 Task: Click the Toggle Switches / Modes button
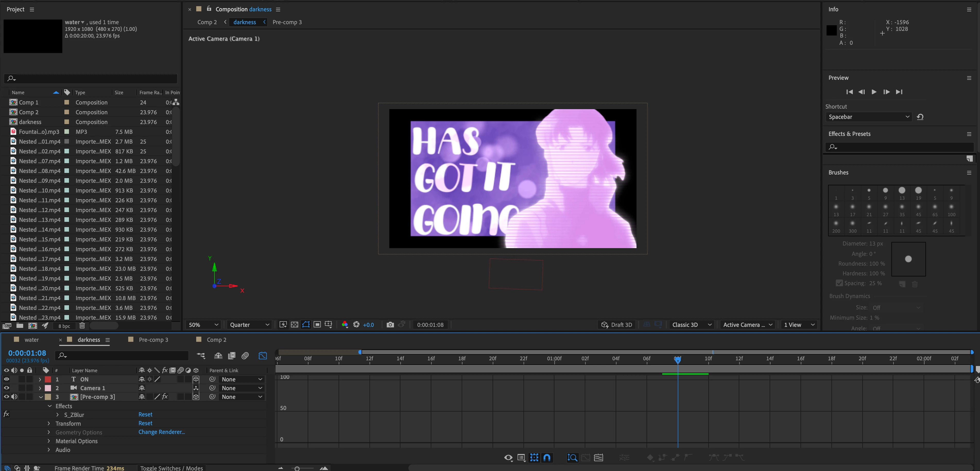pos(171,468)
